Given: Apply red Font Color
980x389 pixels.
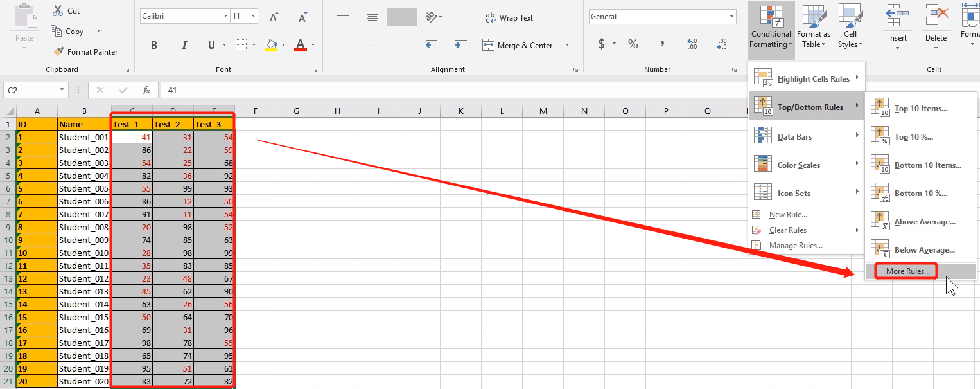Looking at the screenshot, I should click(301, 45).
